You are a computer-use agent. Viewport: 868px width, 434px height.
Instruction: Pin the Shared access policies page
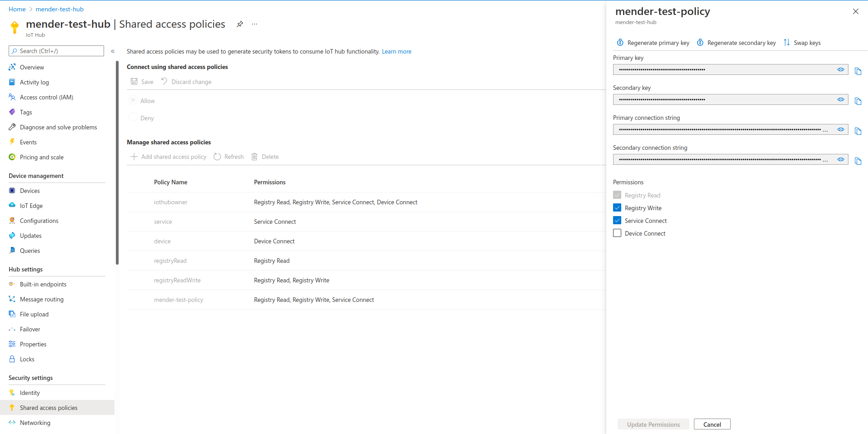click(x=239, y=24)
